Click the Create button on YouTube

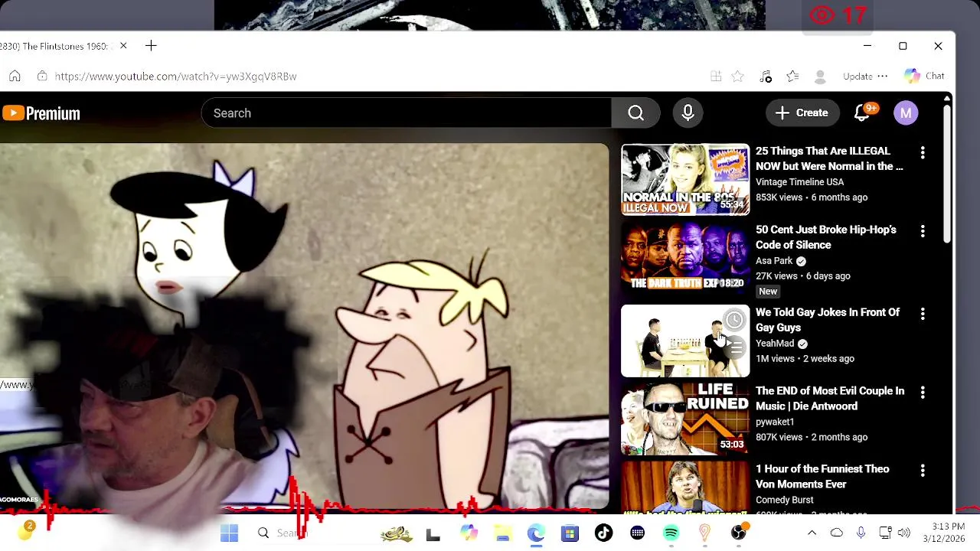pos(801,113)
